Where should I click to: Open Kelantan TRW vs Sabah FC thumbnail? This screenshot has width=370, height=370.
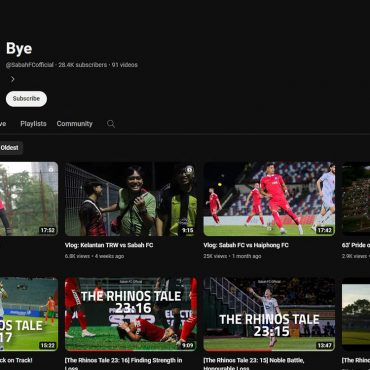[x=131, y=199]
